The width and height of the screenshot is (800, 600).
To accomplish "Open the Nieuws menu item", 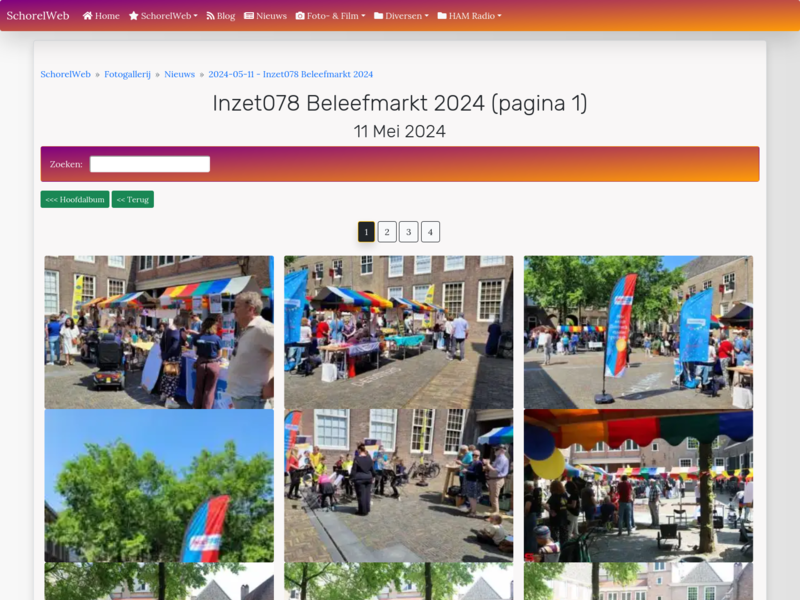I will 265,16.
